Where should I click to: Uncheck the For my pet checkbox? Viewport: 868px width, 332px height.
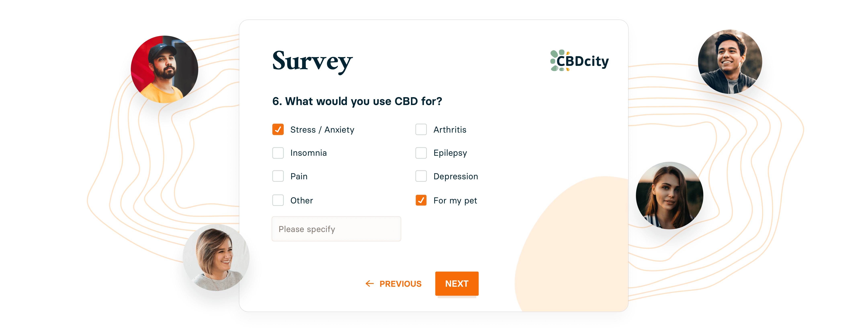pyautogui.click(x=421, y=200)
